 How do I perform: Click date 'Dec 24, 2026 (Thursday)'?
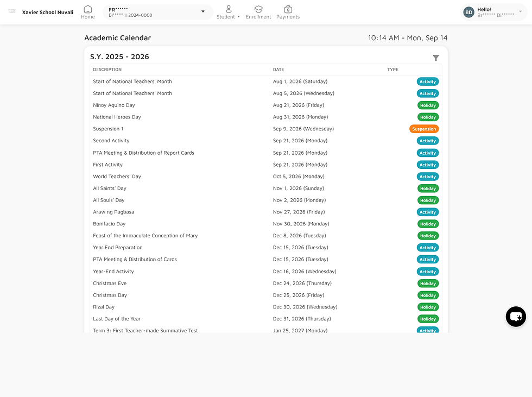click(302, 283)
